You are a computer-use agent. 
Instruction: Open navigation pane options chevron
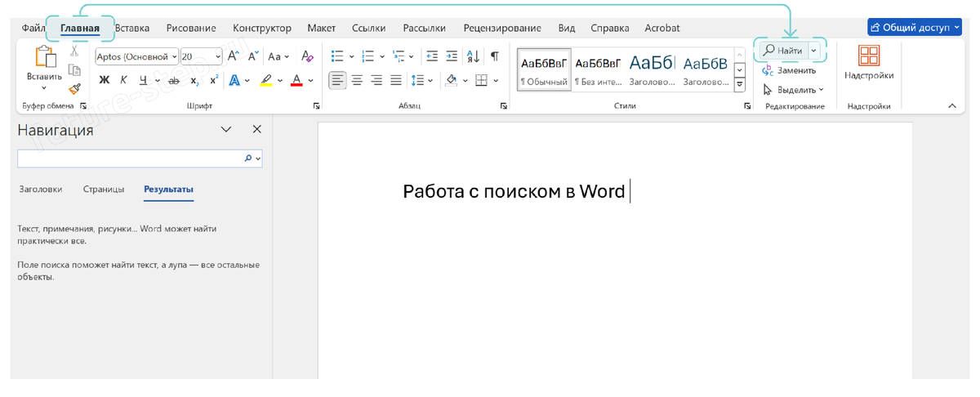[x=227, y=129]
